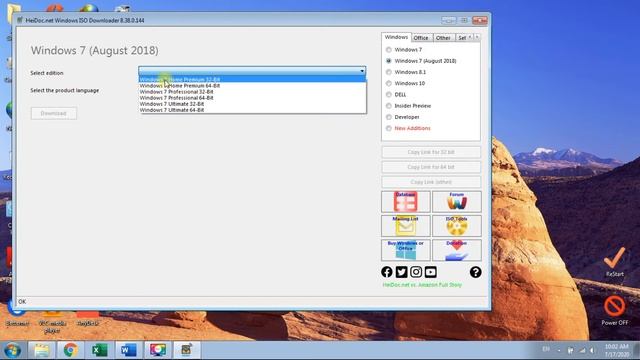Launch Excel from the taskbar

[x=99, y=350]
